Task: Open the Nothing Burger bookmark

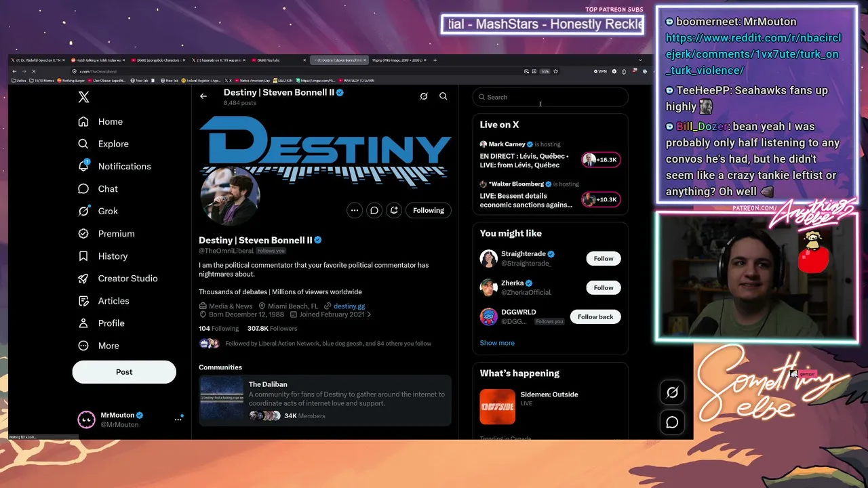Action: point(71,81)
